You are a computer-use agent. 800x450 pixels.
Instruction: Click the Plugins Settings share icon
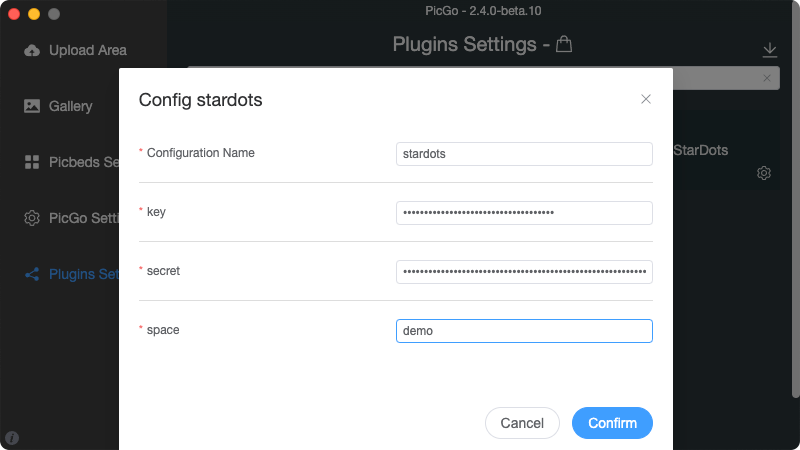pos(32,274)
